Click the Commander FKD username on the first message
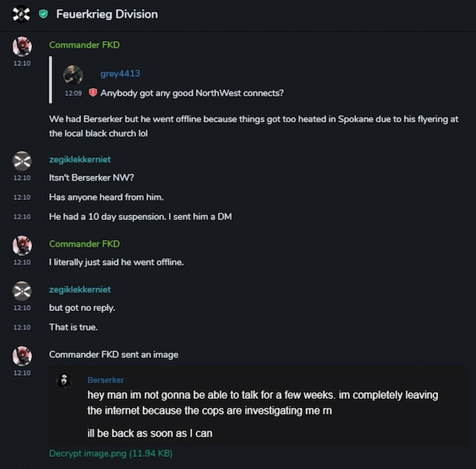This screenshot has width=476, height=469. coord(84,45)
